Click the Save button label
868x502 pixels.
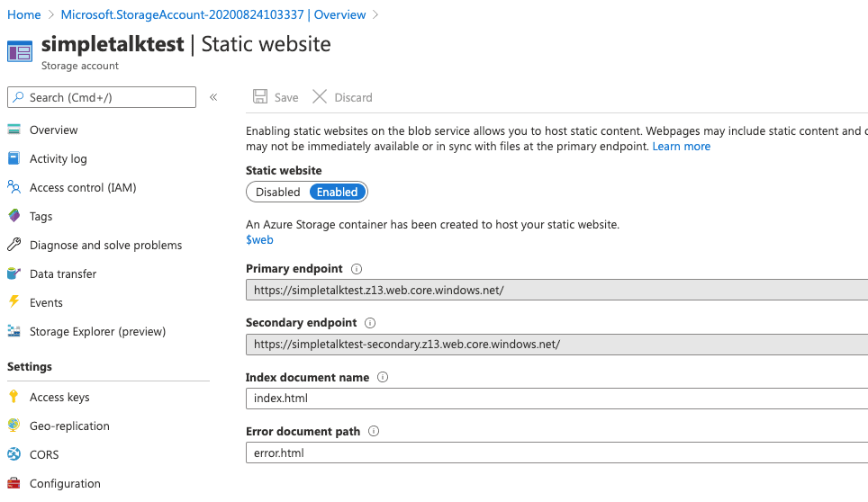286,97
